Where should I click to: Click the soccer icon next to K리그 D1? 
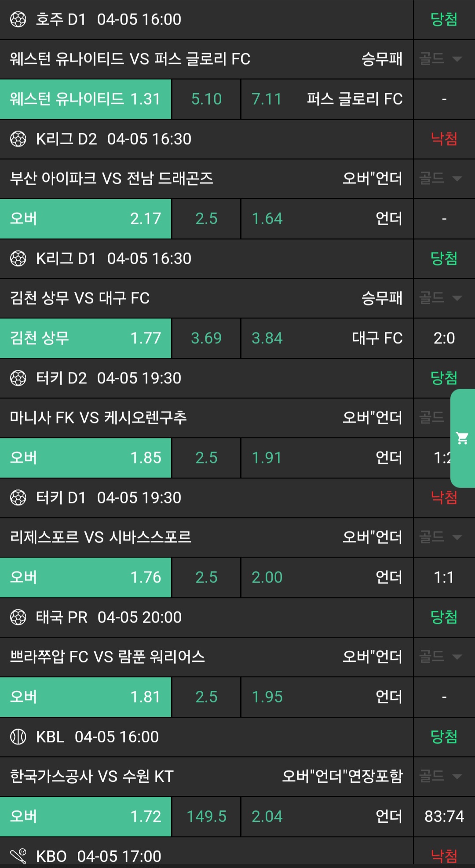pyautogui.click(x=18, y=259)
